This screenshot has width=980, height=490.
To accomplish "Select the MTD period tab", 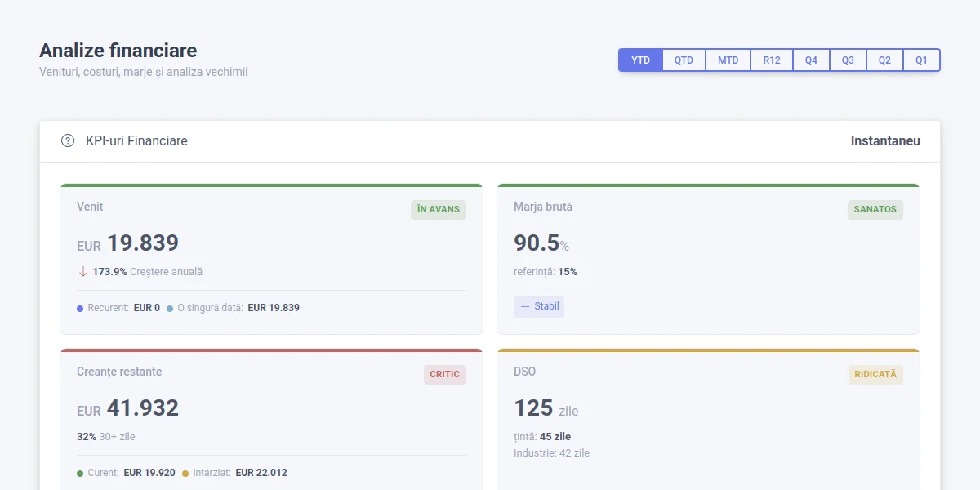I will (728, 60).
